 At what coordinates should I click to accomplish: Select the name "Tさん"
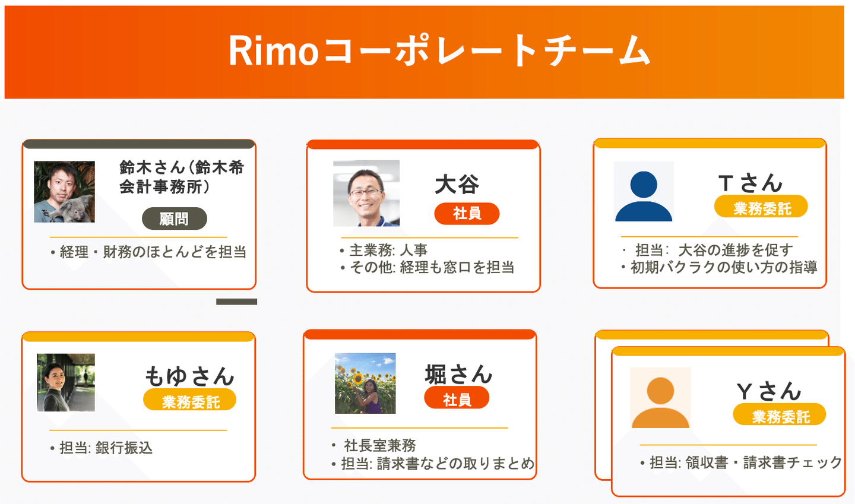coord(750,183)
